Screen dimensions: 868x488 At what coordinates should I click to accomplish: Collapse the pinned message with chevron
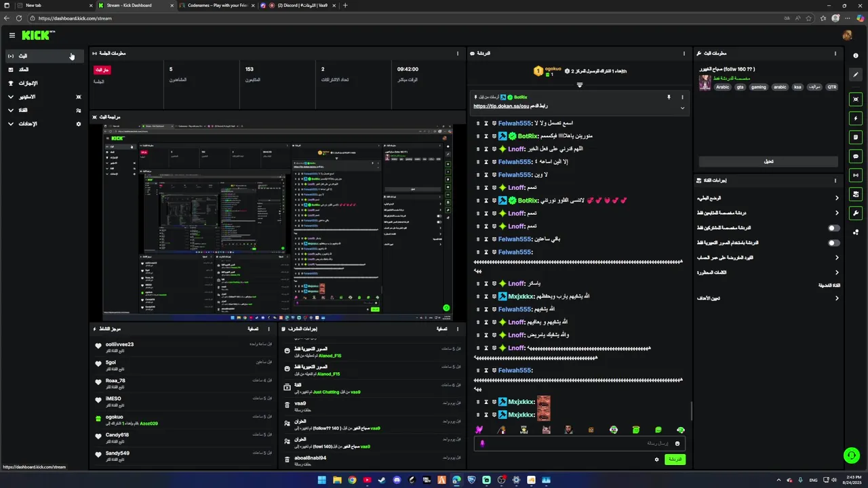(x=682, y=108)
